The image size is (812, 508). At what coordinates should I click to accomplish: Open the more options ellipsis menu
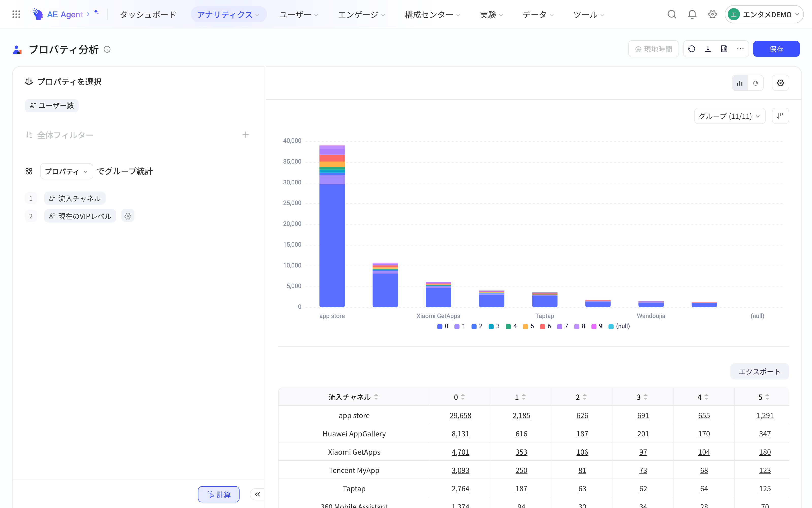point(740,49)
